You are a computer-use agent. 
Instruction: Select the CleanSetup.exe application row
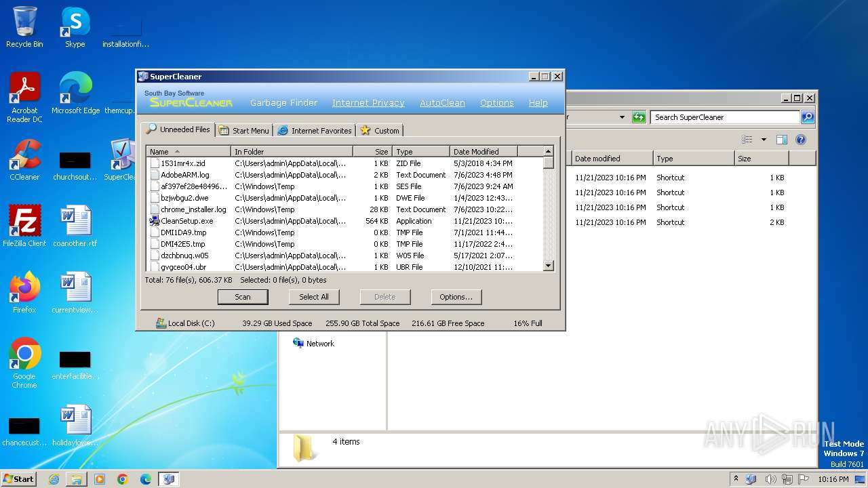[x=344, y=221]
